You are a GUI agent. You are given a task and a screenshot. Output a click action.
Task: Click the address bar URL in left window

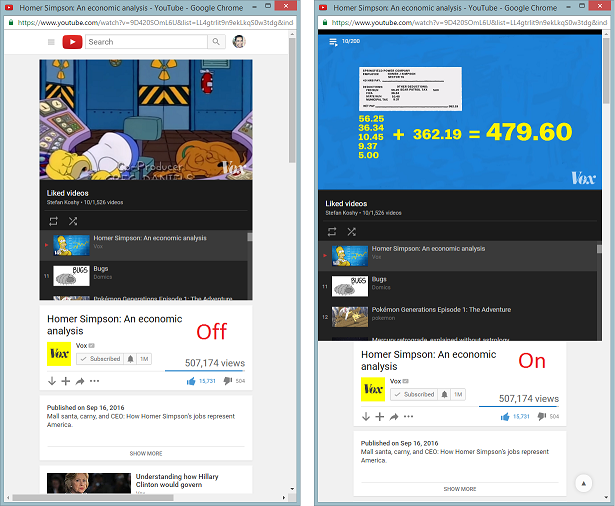coord(155,23)
